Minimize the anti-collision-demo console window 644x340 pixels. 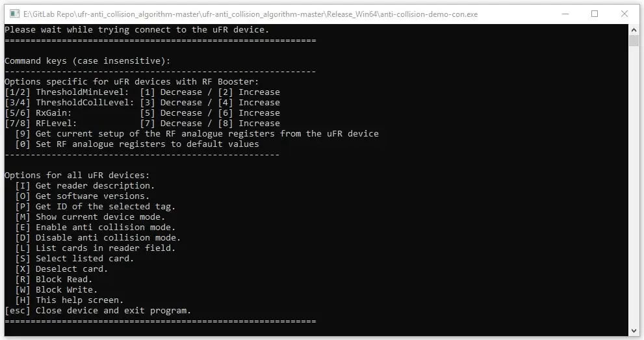[565, 14]
